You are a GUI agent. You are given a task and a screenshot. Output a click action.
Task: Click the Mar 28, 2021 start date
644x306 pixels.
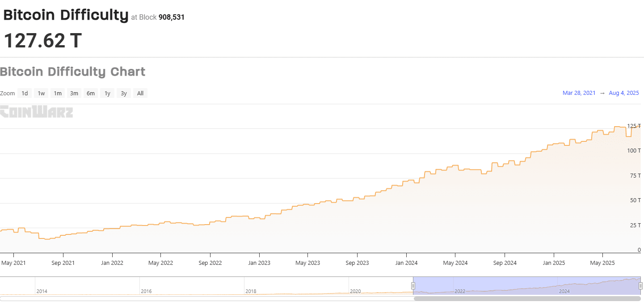579,93
